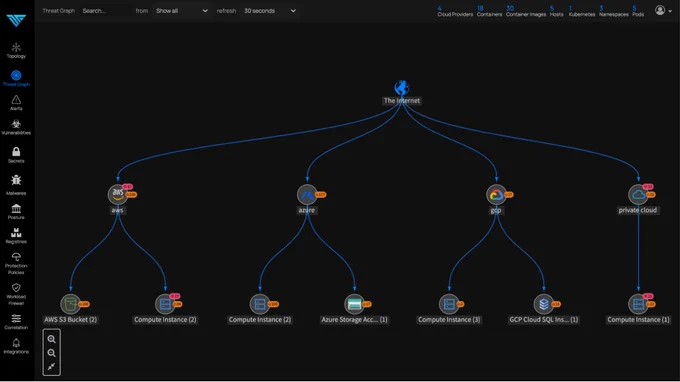Click the Hosts count link

pyautogui.click(x=556, y=11)
